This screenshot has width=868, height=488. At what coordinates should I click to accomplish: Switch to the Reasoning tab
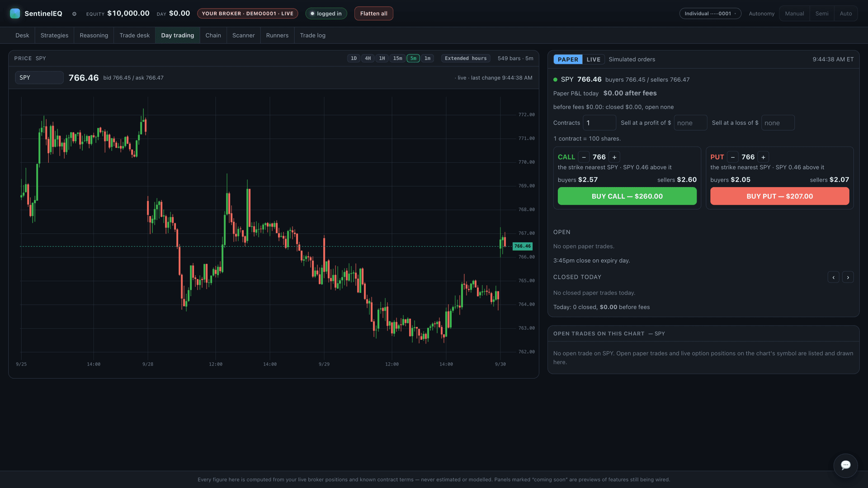[94, 35]
